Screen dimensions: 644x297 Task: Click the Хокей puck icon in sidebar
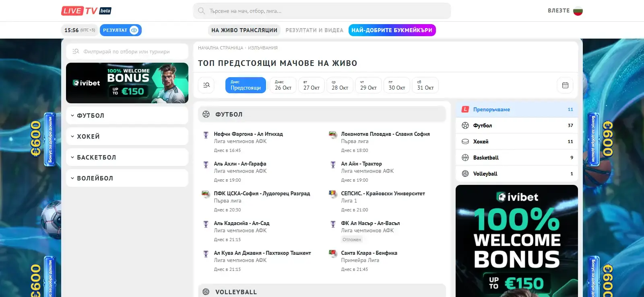[465, 141]
